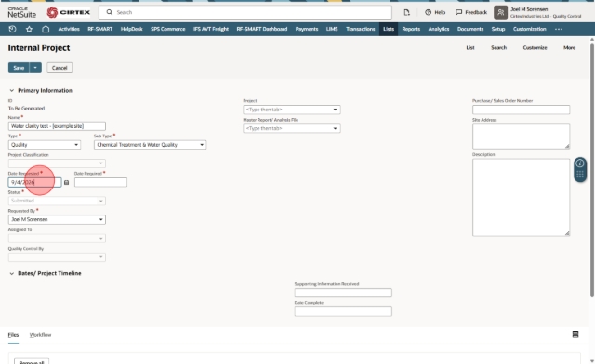Switch to the Workflow subtab

(x=40, y=335)
